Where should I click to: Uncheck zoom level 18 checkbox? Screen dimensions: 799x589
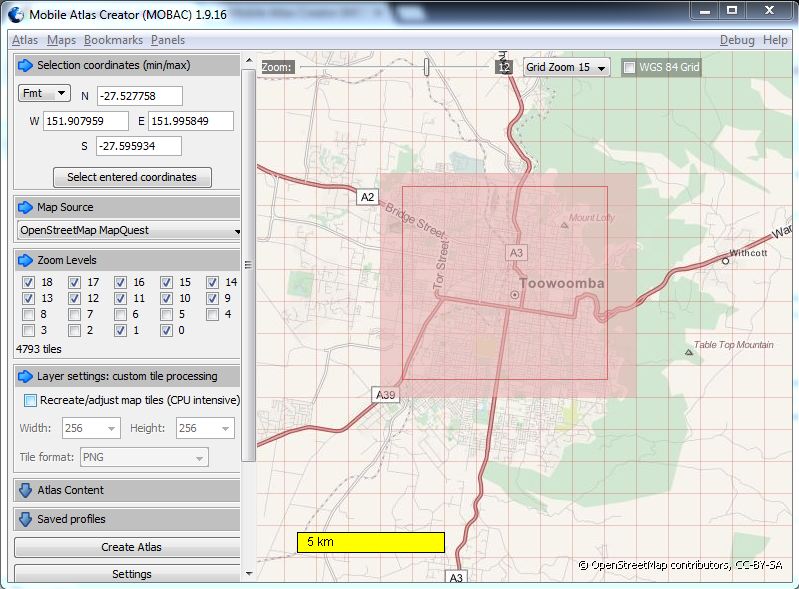point(29,283)
